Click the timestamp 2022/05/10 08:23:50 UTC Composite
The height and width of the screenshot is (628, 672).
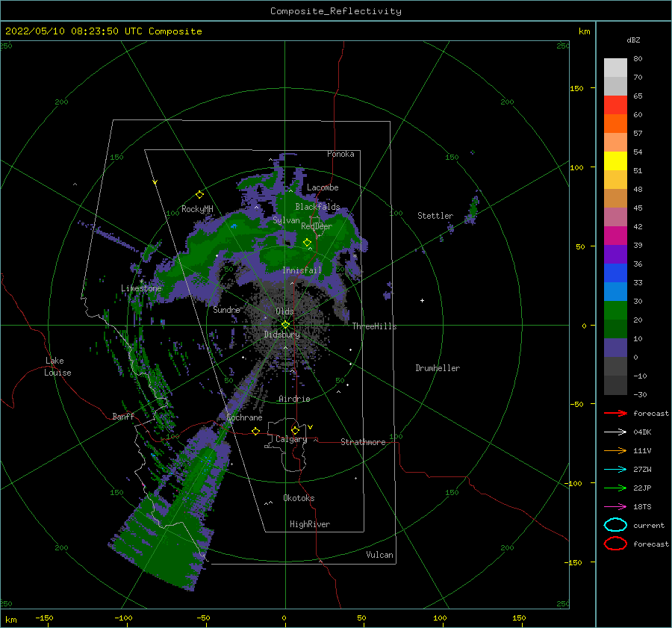coord(103,31)
